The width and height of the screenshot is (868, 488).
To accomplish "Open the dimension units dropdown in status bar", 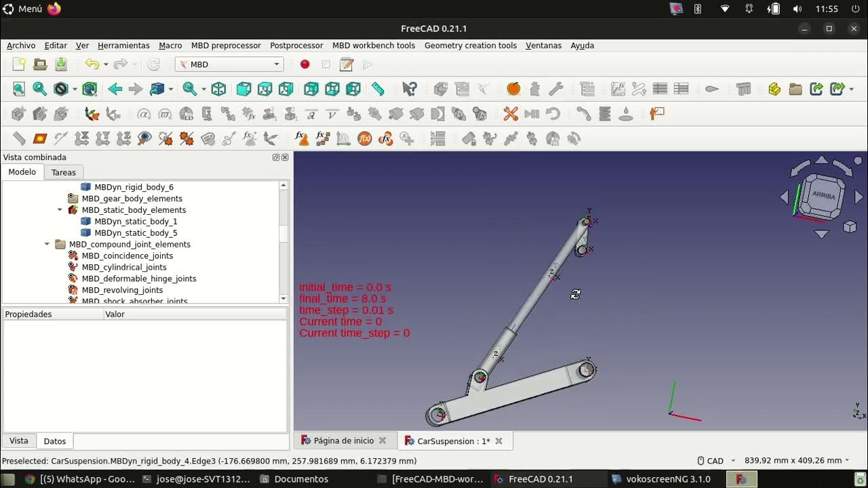I will point(797,461).
